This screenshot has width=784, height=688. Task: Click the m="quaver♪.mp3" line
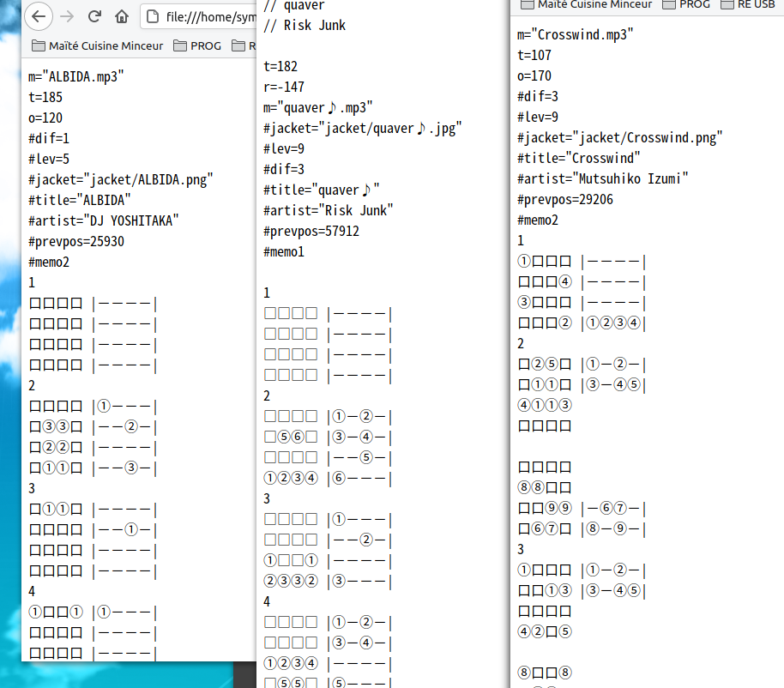pos(318,108)
